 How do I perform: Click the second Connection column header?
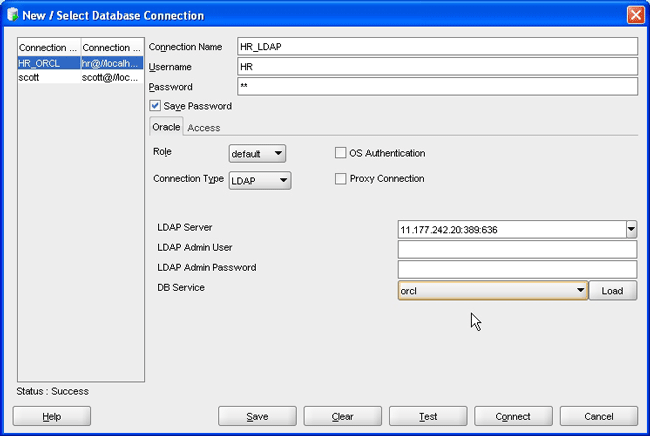coord(112,47)
